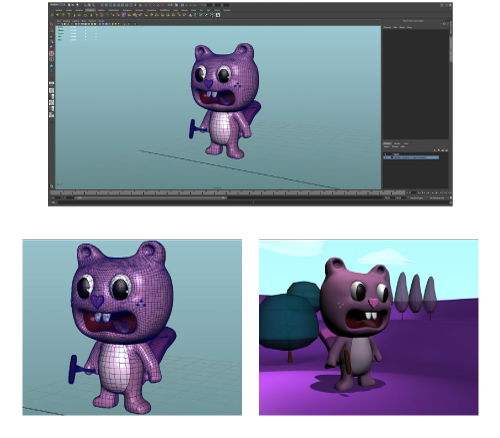Switch to the Render layer tab
The height and width of the screenshot is (438, 500).
397,143
